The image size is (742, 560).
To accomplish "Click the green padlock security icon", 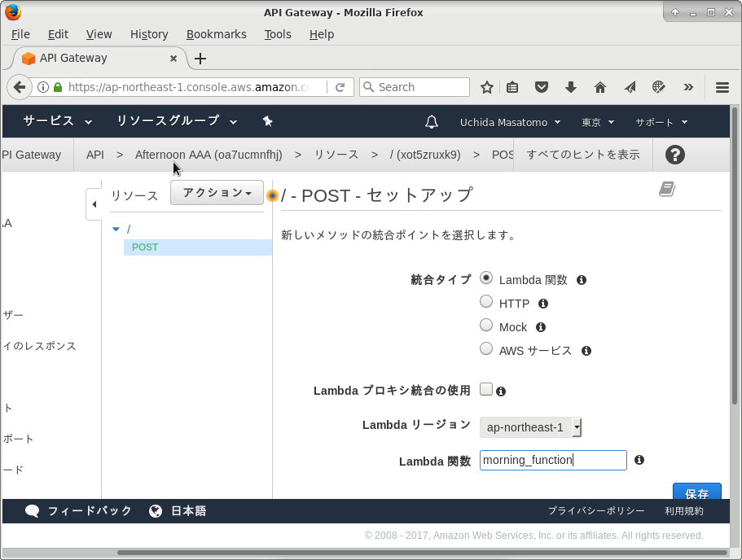I will (x=58, y=87).
